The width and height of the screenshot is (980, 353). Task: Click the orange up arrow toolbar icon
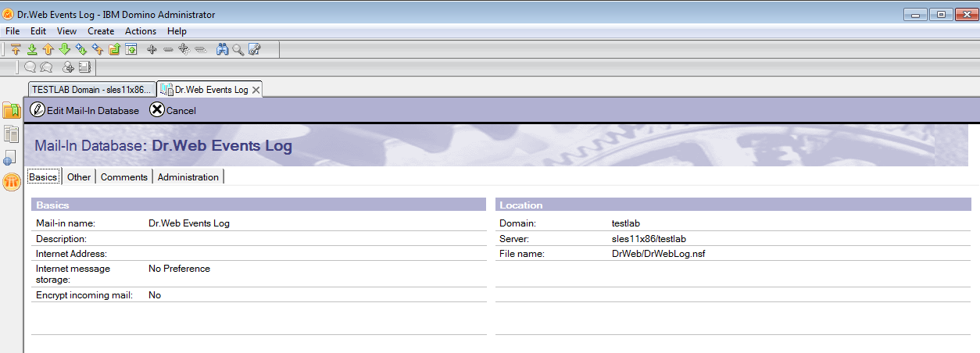(x=48, y=49)
